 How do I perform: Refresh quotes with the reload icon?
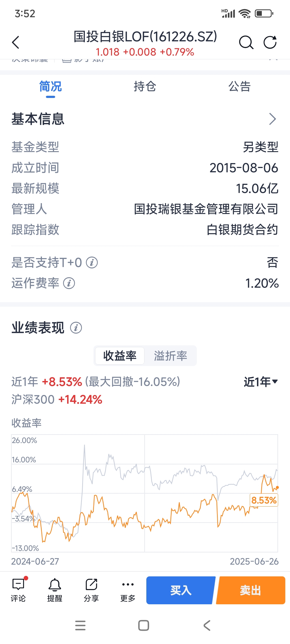270,42
